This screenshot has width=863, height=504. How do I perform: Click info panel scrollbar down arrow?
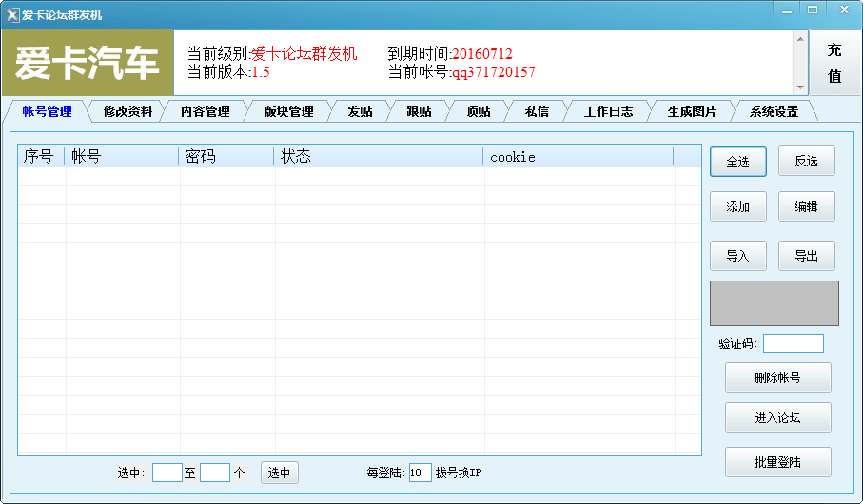pos(800,87)
